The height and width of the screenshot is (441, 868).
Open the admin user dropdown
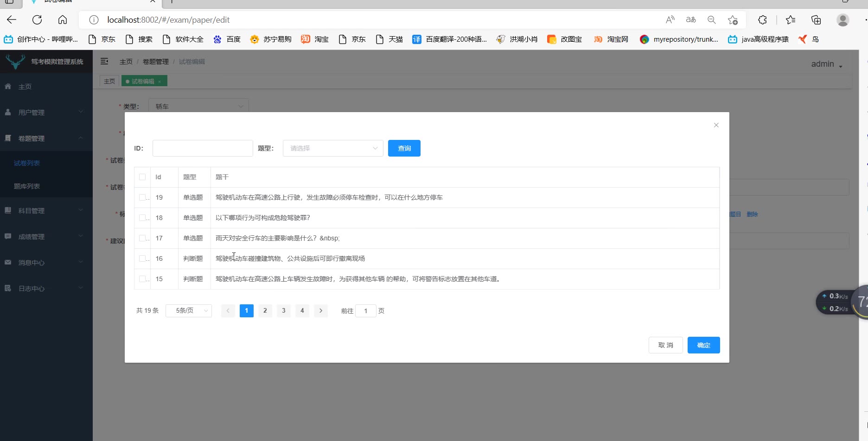pos(826,64)
